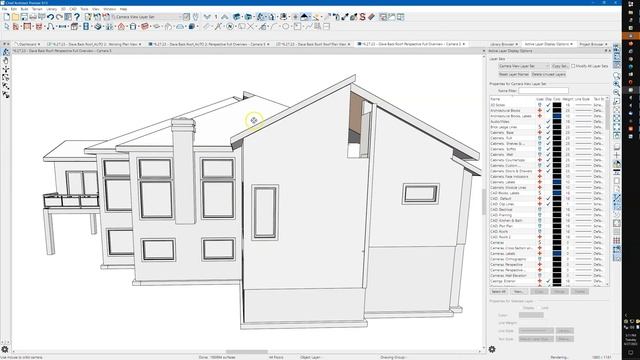Click the red delete X tool icon
Screen dimensions: 640x360
coord(250,27)
